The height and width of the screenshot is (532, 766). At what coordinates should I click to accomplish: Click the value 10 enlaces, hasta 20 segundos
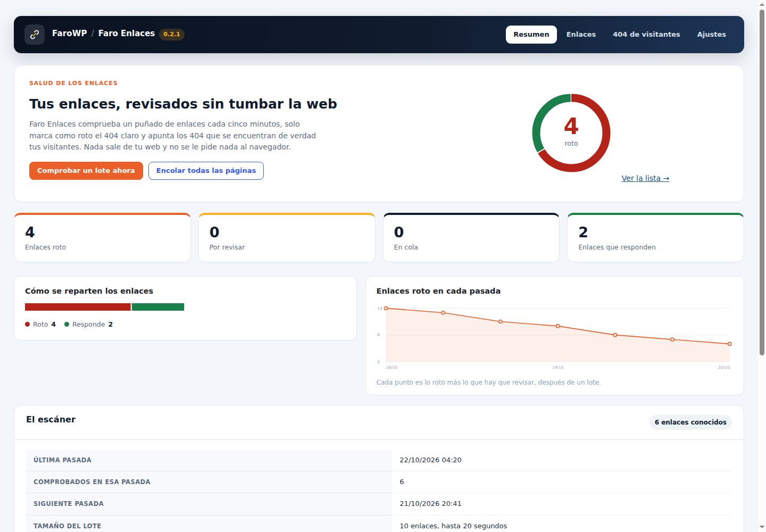(453, 526)
